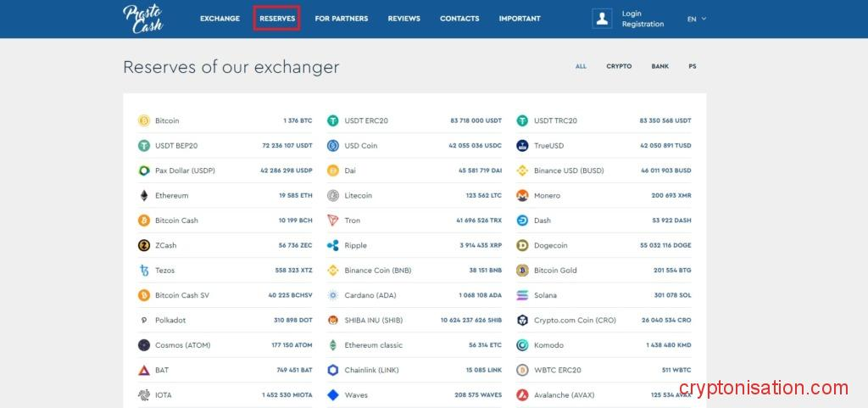Click the SHIBA INU icon
The height and width of the screenshot is (408, 868).
pos(333,321)
